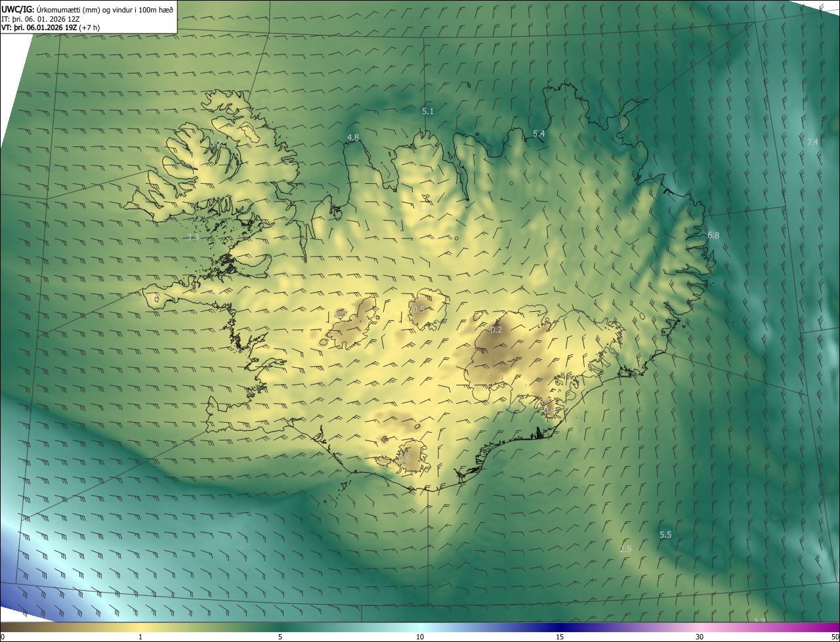Click the '5' tick on the colour scale
840x642 pixels.
(x=280, y=637)
